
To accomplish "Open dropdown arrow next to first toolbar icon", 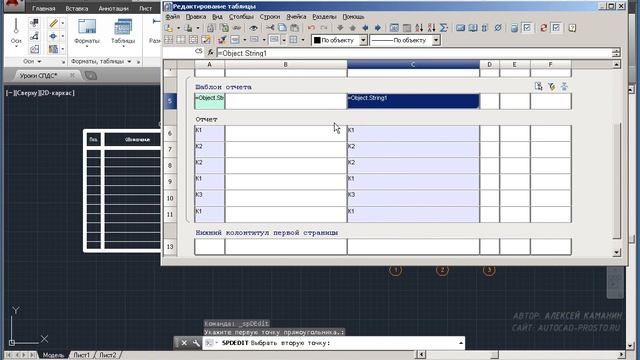I will tap(178, 28).
